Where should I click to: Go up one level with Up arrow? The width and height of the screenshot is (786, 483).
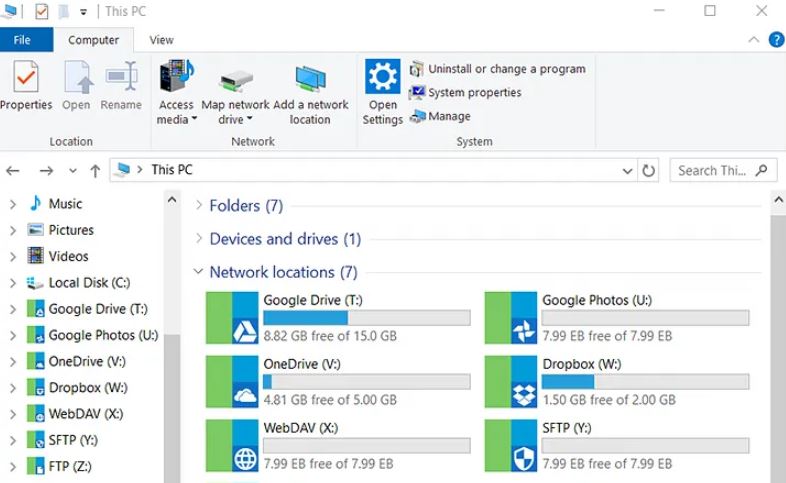[x=95, y=171]
